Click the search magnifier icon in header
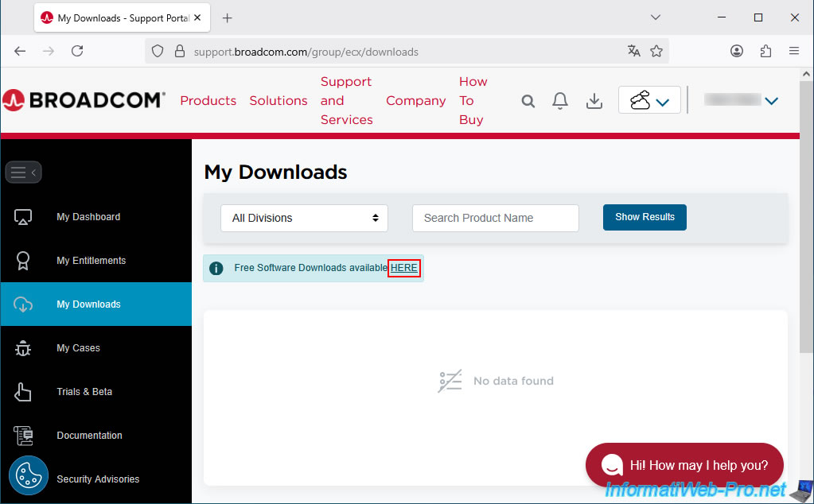The height and width of the screenshot is (504, 814). 528,101
